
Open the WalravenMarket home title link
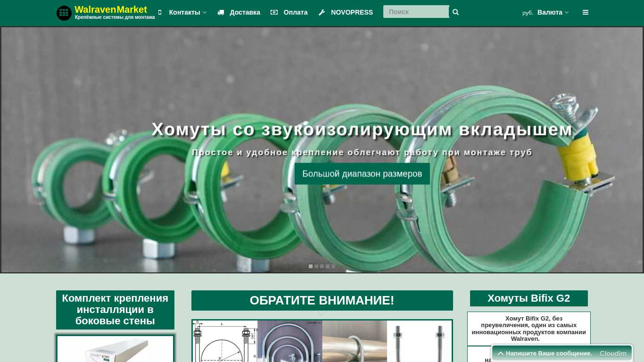click(111, 9)
